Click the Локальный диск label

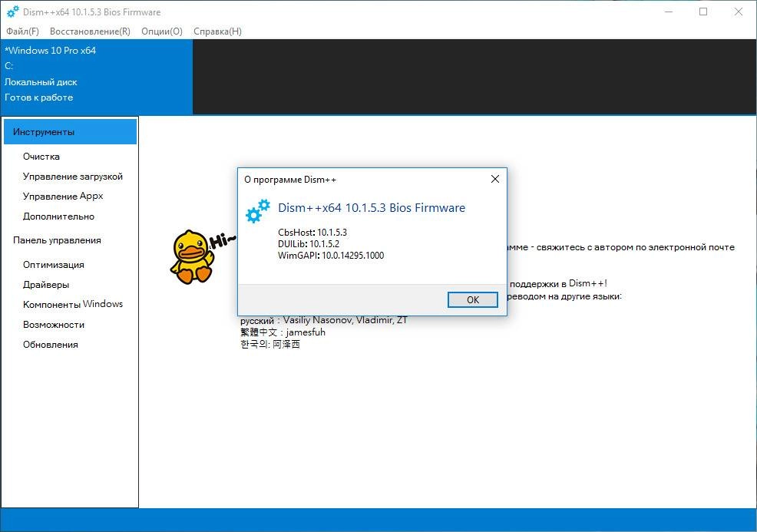click(x=41, y=82)
